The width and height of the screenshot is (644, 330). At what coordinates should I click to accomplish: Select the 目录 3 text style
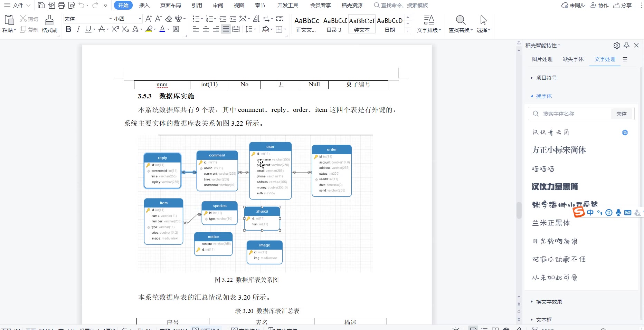(x=334, y=24)
